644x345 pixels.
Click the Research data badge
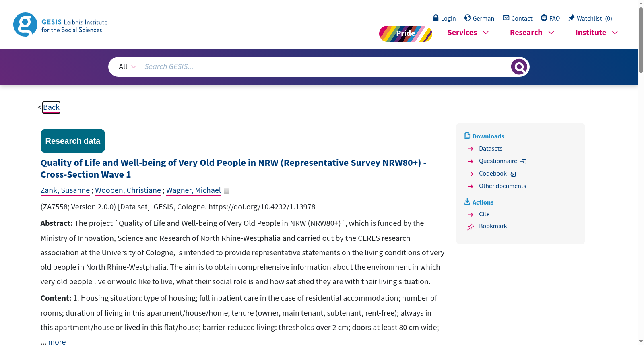click(73, 141)
